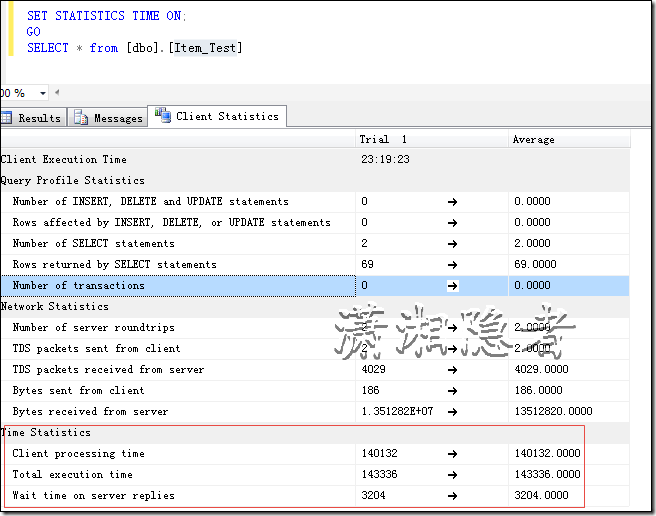Place cursor on SET STATISTICS TIME ON line
The height and width of the screenshot is (516, 656).
point(106,16)
